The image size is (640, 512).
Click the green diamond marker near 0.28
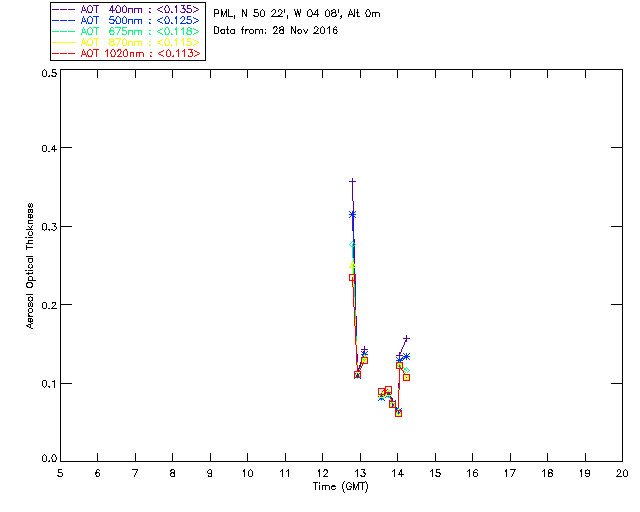tap(352, 245)
